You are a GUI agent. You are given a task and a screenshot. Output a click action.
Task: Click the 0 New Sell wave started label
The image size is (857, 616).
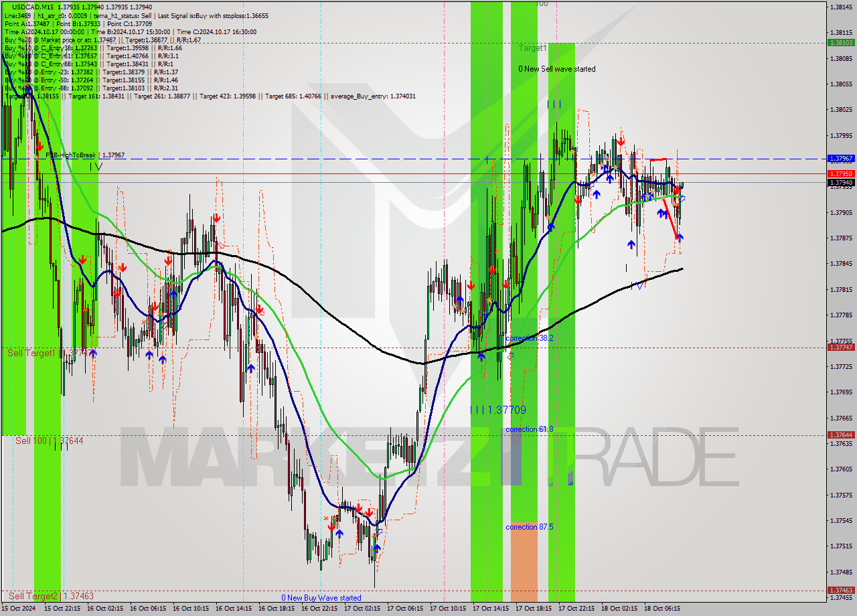coord(557,69)
